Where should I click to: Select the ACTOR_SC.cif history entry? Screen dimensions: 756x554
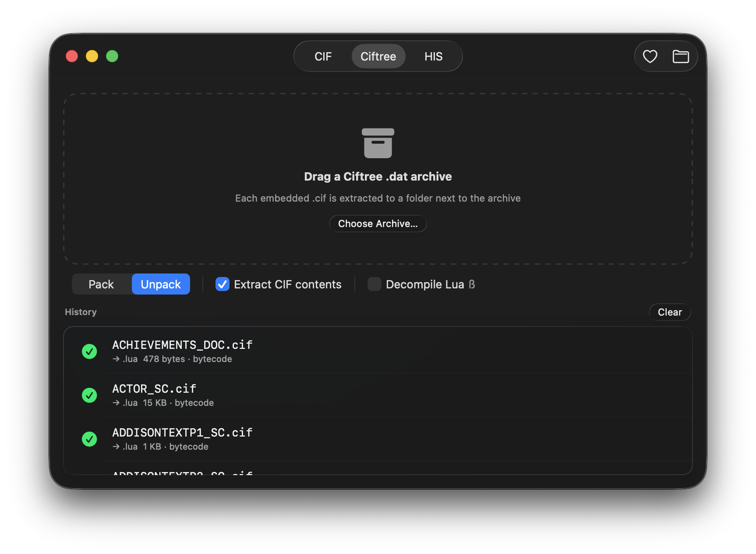point(378,395)
